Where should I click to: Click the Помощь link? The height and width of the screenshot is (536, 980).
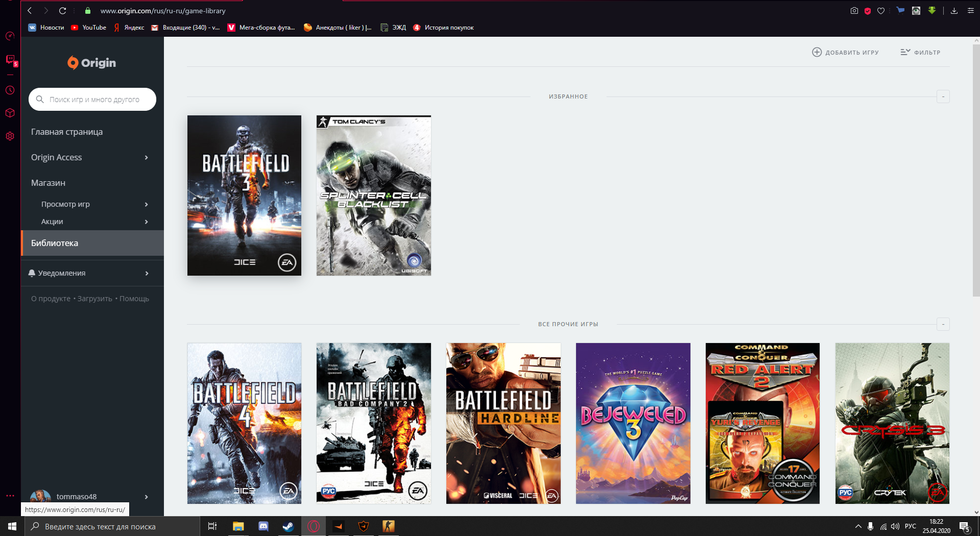tap(134, 299)
